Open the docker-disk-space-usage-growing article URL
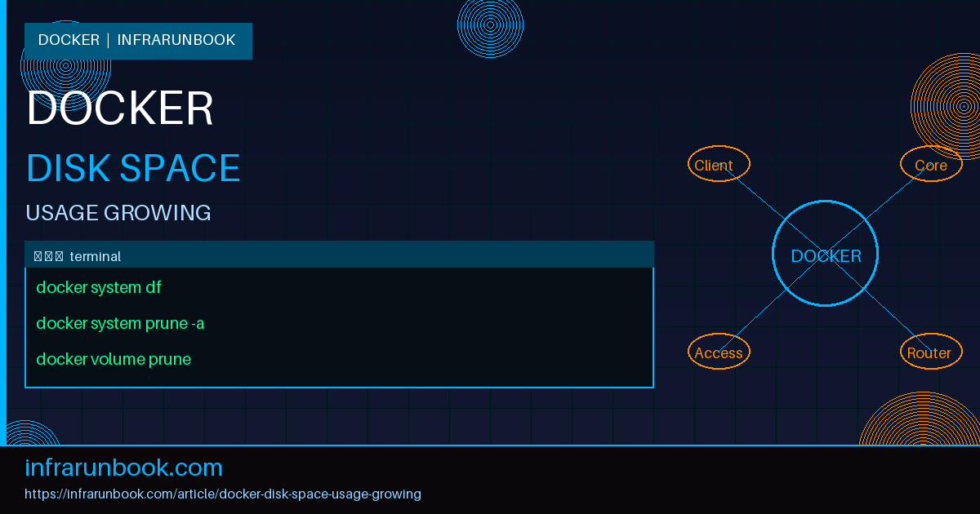Viewport: 980px width, 514px height. click(224, 494)
